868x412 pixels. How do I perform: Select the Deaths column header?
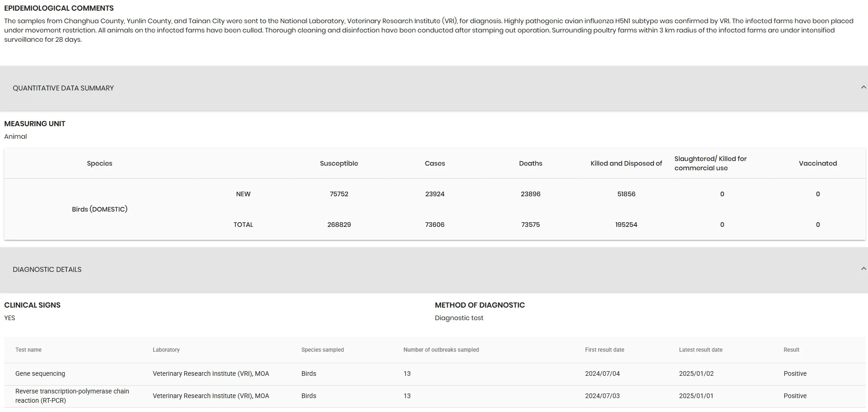[530, 163]
